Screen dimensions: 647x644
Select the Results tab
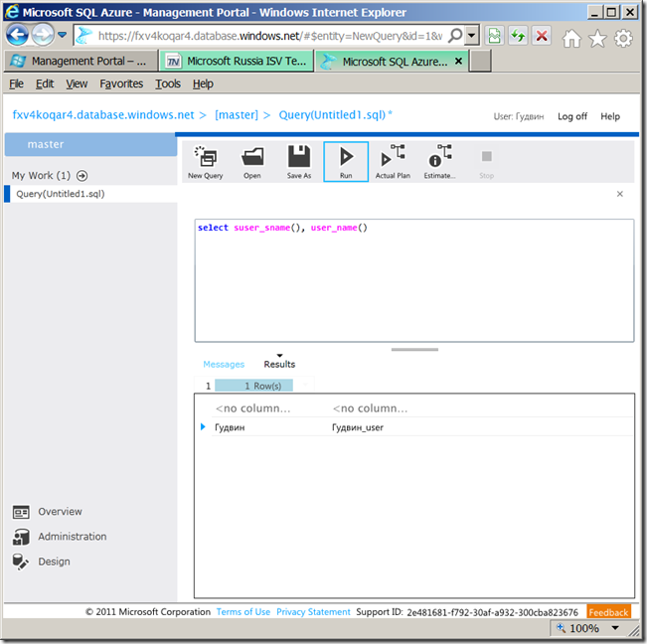click(x=279, y=365)
